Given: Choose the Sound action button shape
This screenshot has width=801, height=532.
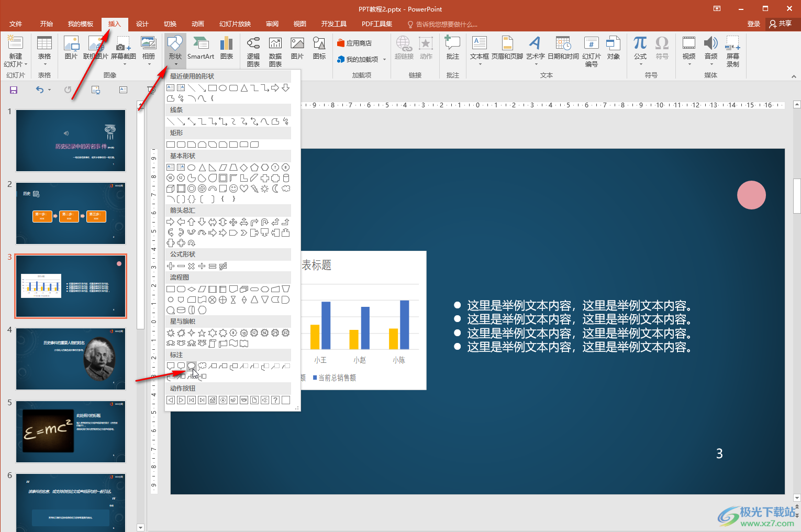Looking at the screenshot, I should pyautogui.click(x=265, y=400).
